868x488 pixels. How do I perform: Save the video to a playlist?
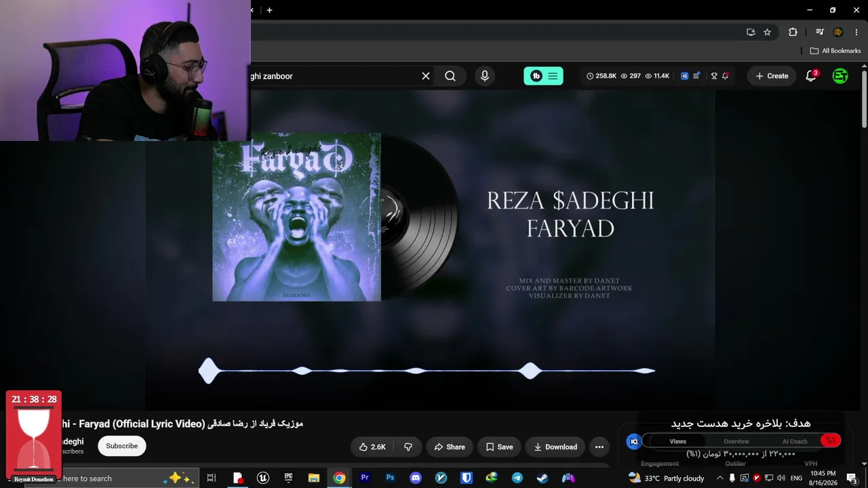pyautogui.click(x=499, y=447)
